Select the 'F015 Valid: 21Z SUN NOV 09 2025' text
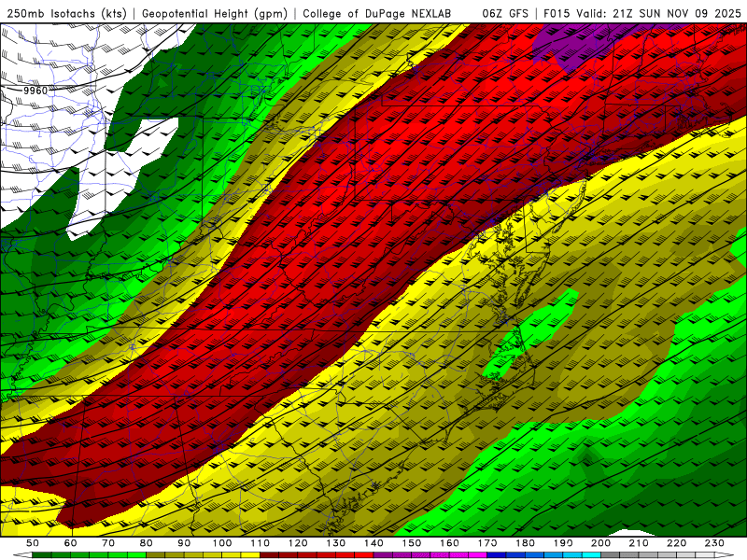The width and height of the screenshot is (747, 560). coord(642,14)
